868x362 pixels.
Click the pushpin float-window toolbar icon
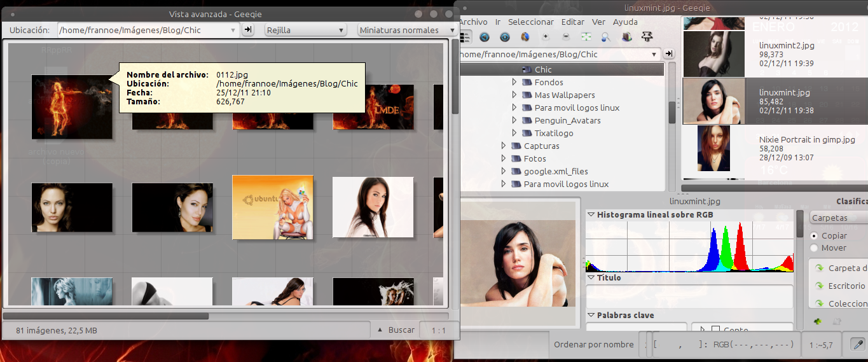647,37
